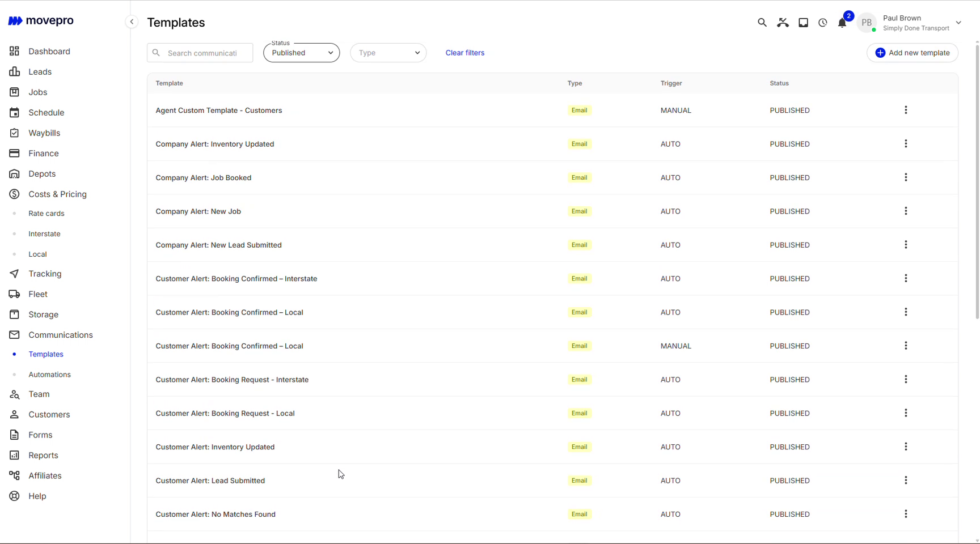Open Customer Alert: Booking Confirmed – Interstate template
Viewport: 980px width, 544px height.
236,279
